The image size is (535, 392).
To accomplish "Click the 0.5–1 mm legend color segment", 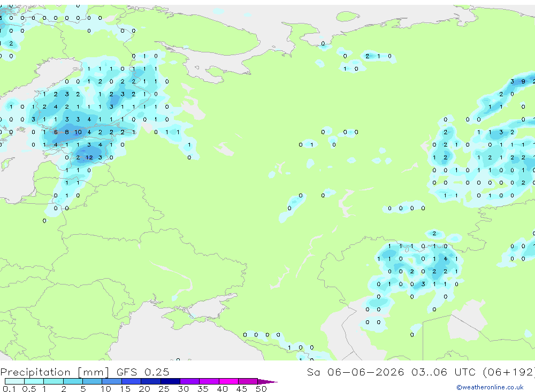I will pyautogui.click(x=34, y=381).
